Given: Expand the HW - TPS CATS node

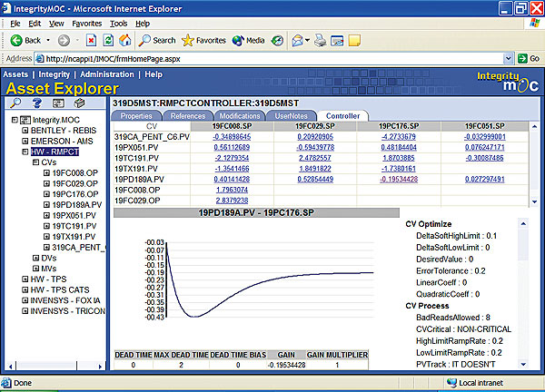Looking at the screenshot, I should pos(25,289).
